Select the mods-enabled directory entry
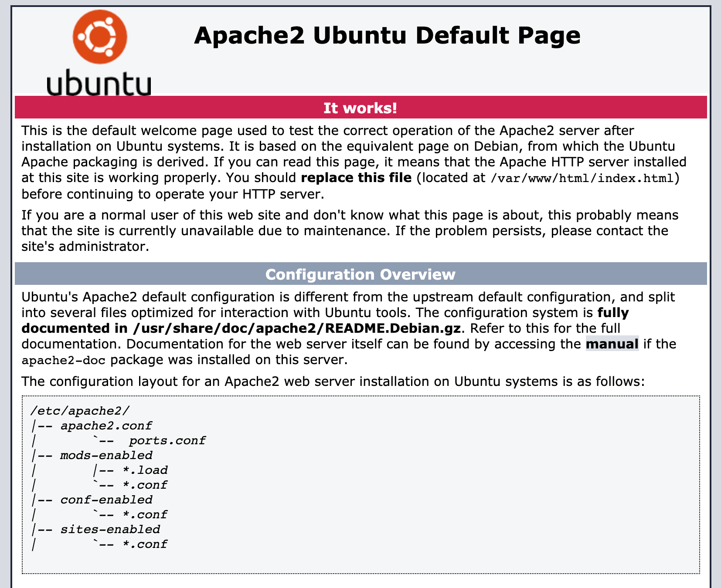The width and height of the screenshot is (721, 588). pyautogui.click(x=105, y=455)
